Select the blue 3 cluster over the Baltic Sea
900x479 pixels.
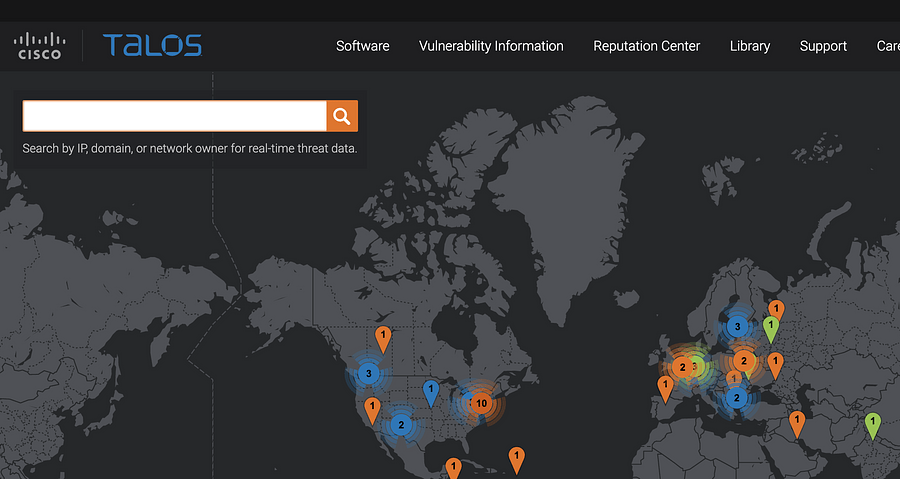[x=738, y=327]
